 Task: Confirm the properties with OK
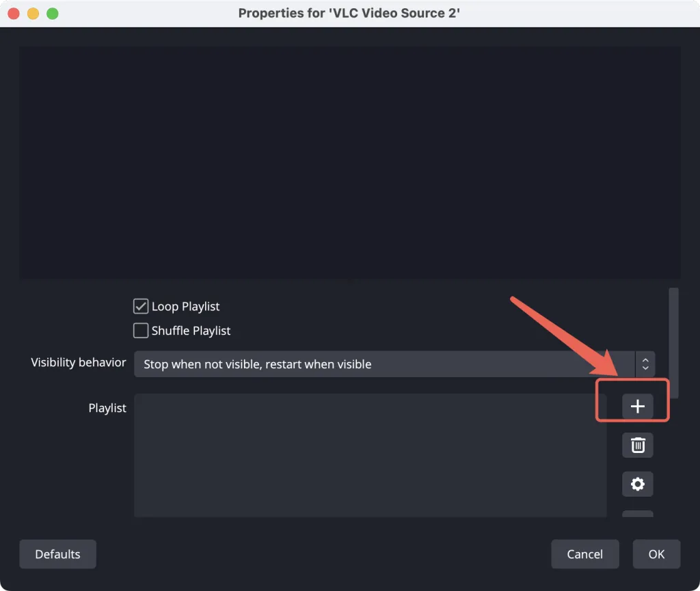pos(656,554)
